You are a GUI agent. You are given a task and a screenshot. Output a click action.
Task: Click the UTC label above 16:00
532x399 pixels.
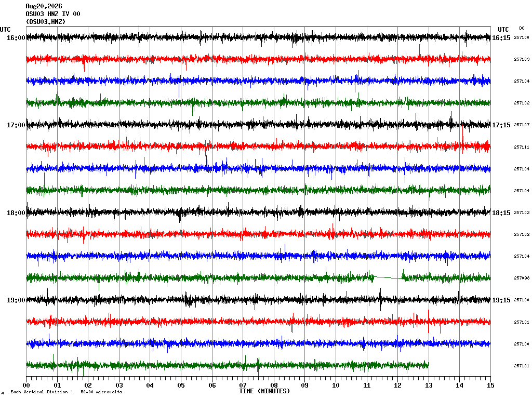(5, 30)
